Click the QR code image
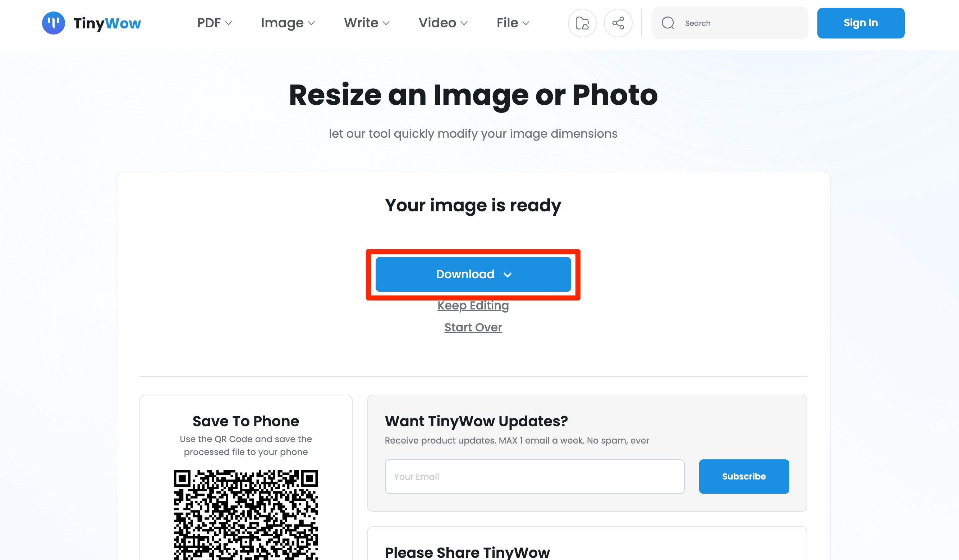The height and width of the screenshot is (560, 959). tap(246, 515)
